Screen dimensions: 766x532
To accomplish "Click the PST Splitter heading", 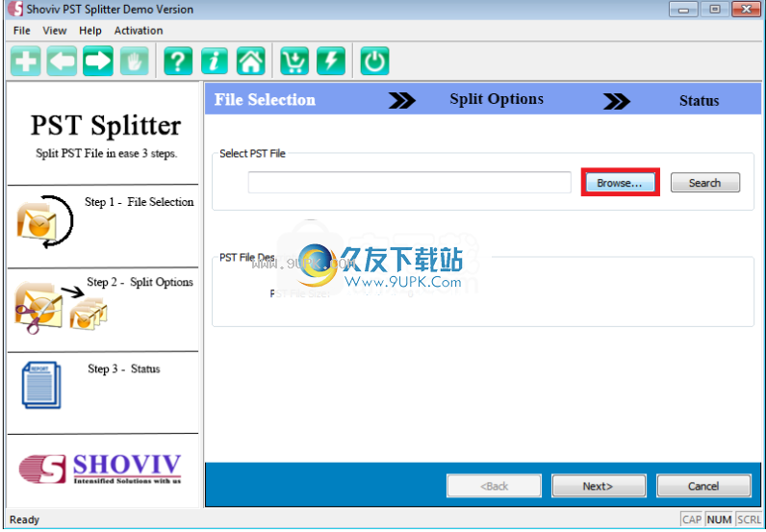I will coord(106,126).
